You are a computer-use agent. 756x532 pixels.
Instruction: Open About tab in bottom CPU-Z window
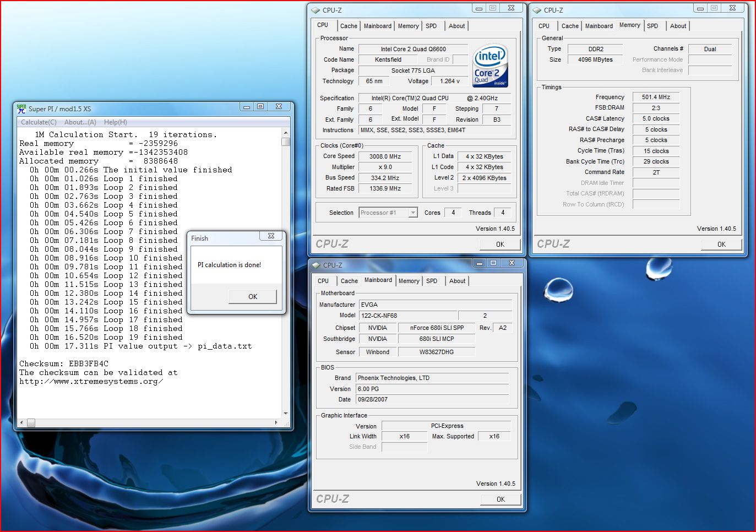[458, 281]
